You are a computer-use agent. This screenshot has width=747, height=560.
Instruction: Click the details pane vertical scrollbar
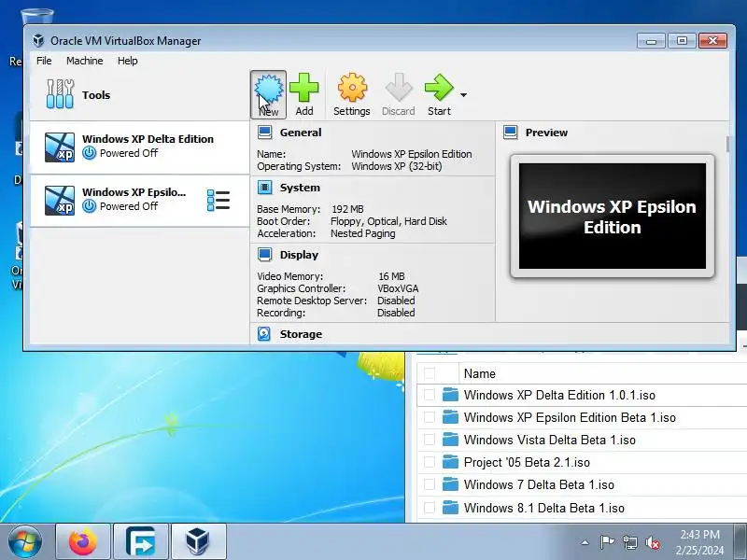(x=728, y=145)
